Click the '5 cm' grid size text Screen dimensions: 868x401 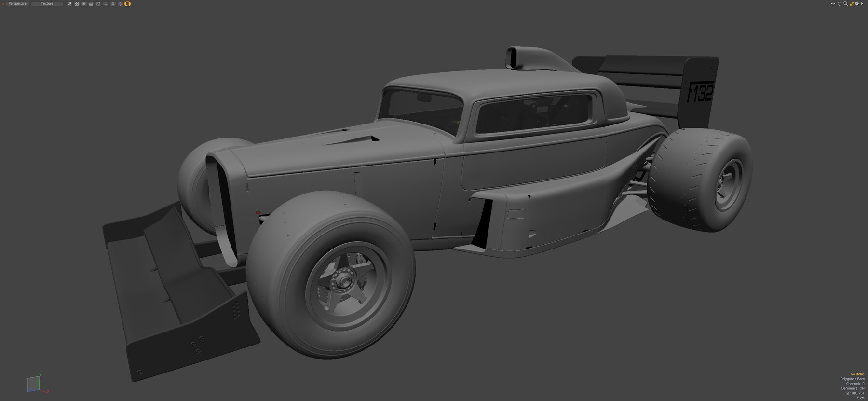(x=861, y=398)
